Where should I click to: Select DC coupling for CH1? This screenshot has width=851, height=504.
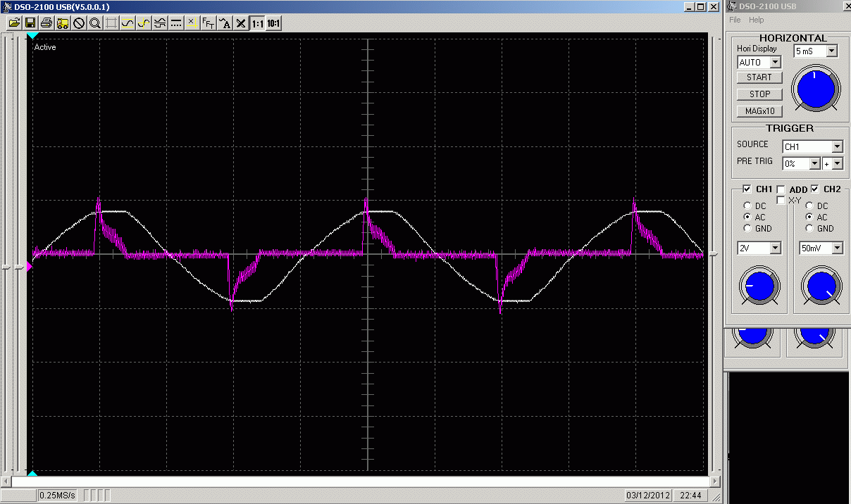pyautogui.click(x=747, y=206)
